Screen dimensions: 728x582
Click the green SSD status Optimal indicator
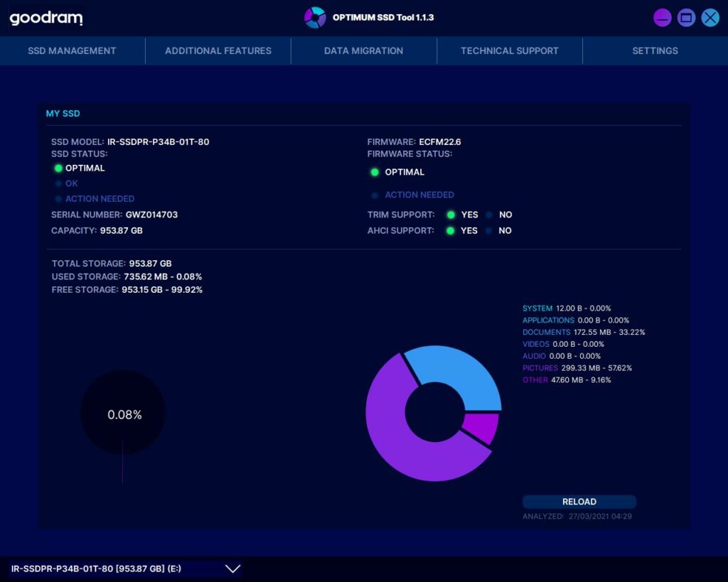click(x=59, y=168)
